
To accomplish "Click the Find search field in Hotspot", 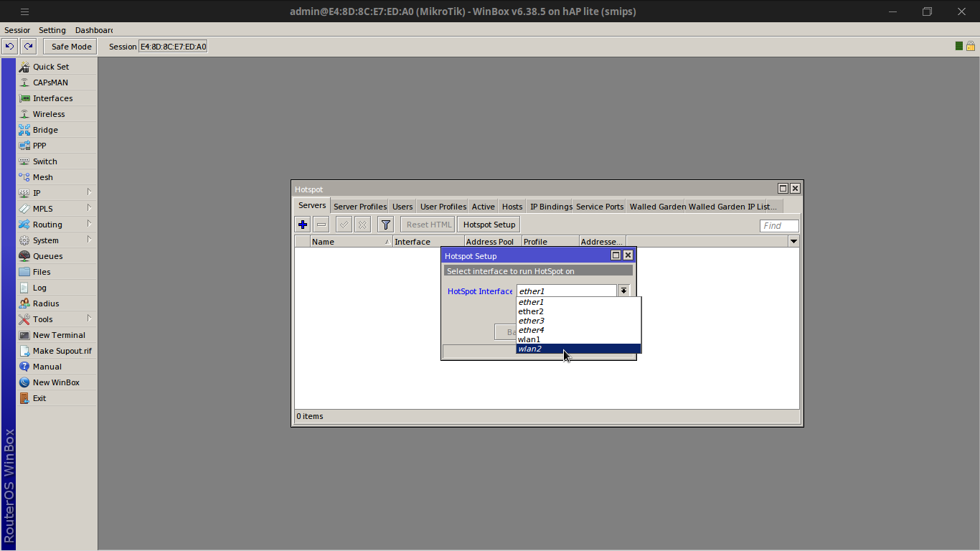I will 779,225.
